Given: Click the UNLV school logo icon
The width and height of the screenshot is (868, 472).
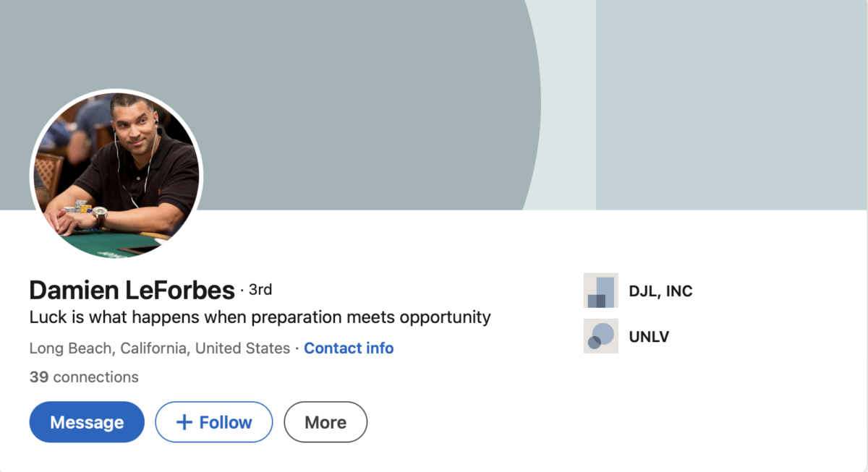Looking at the screenshot, I should 600,336.
